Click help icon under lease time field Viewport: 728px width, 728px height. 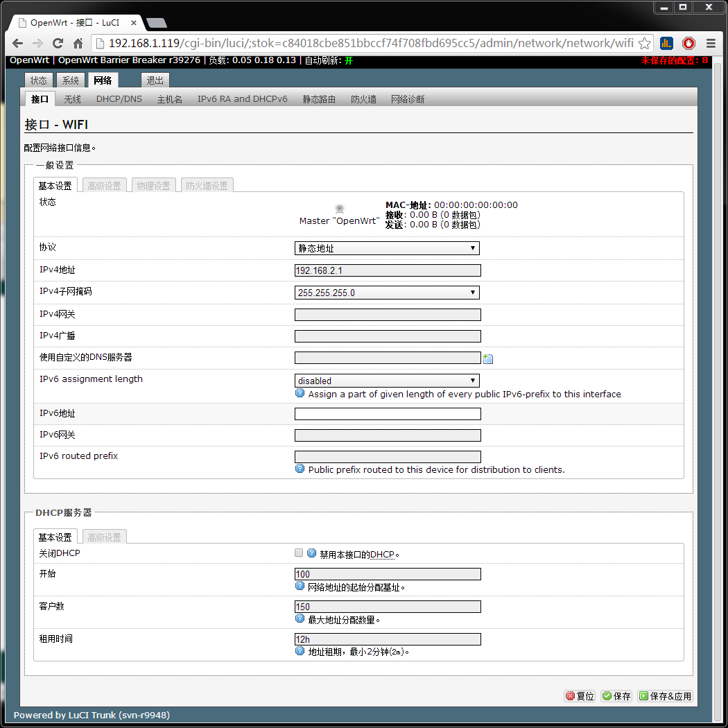(x=300, y=651)
